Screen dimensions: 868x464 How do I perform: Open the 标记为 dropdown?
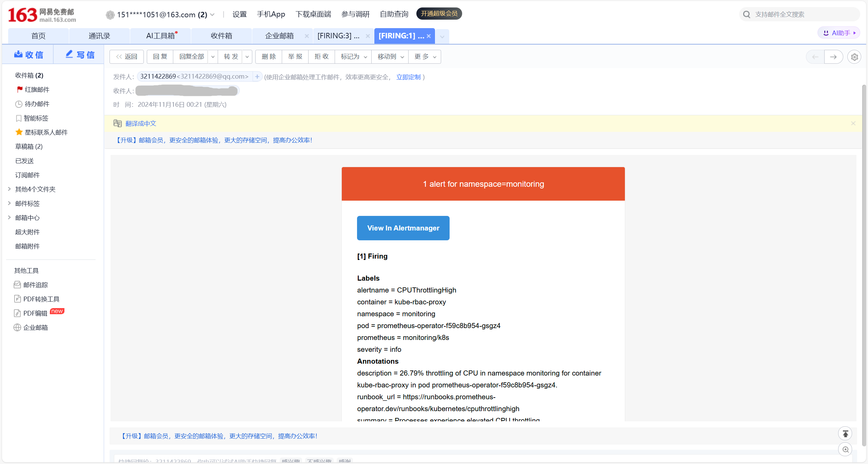point(353,57)
